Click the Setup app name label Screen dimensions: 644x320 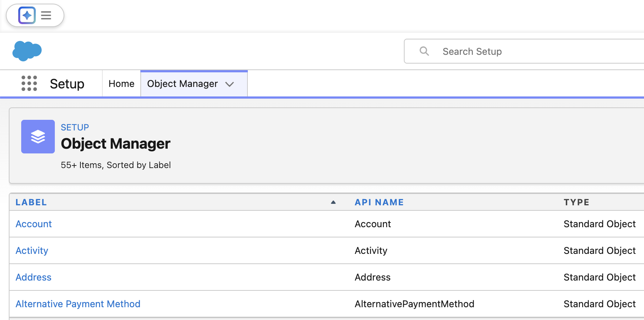67,84
